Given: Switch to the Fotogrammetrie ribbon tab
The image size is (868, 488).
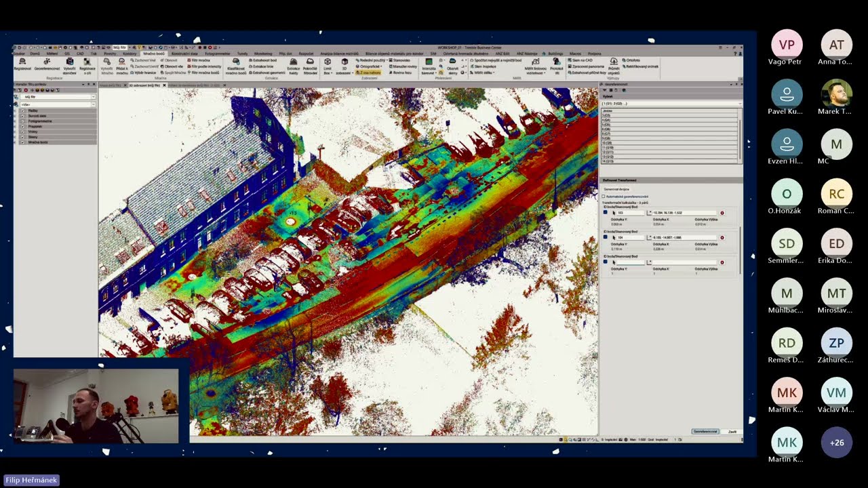Looking at the screenshot, I should 218,54.
